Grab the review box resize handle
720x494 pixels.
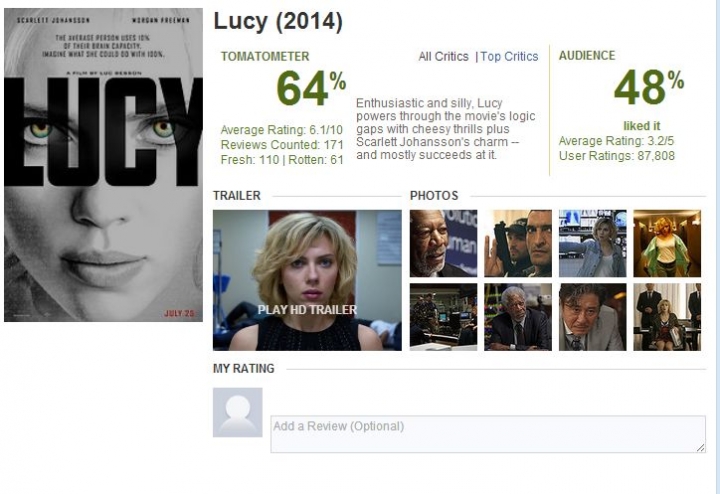click(701, 448)
